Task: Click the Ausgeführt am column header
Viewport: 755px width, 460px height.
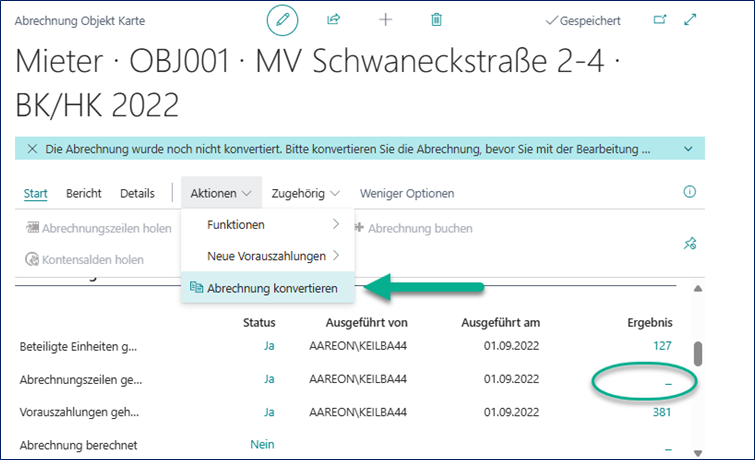Action: [x=500, y=322]
